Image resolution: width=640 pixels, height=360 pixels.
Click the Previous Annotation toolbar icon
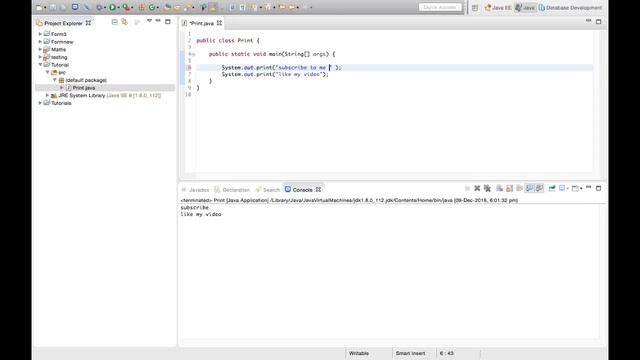tap(268, 7)
